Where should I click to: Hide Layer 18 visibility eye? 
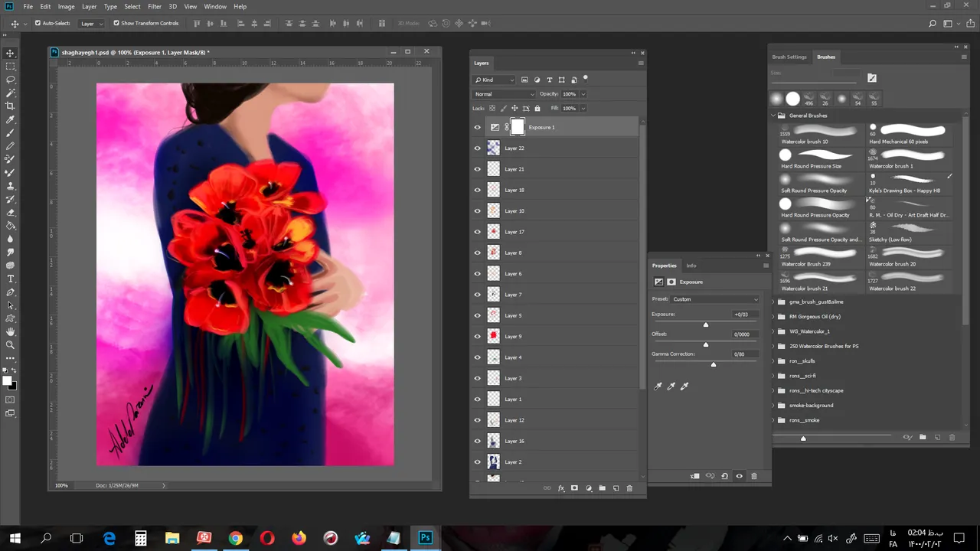tap(478, 190)
